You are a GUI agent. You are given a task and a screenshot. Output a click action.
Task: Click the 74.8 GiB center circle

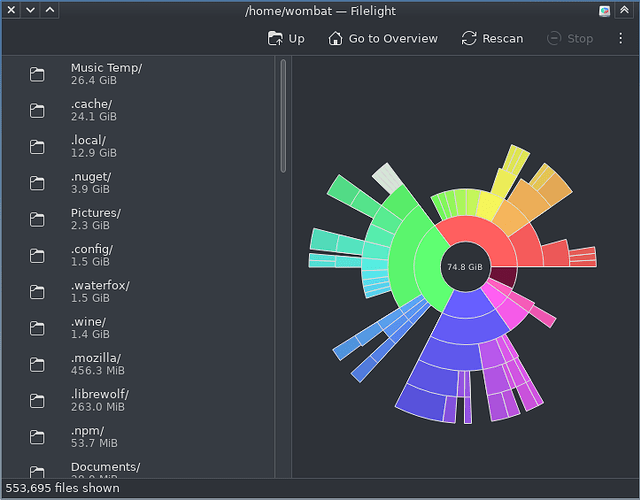(464, 267)
